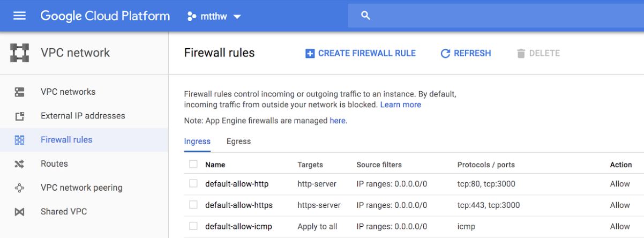Click the Firewall rules sidebar icon
Viewport: 644px width, 238px height.
(x=20, y=140)
